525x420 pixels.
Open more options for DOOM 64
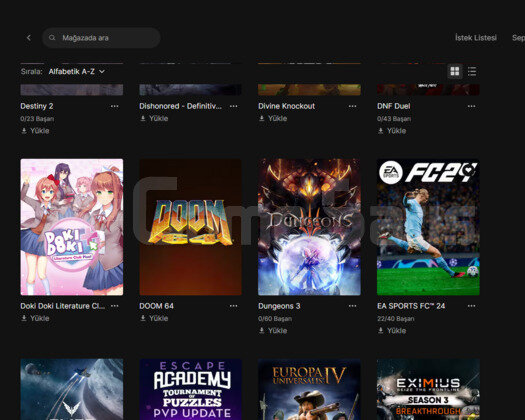pos(233,306)
